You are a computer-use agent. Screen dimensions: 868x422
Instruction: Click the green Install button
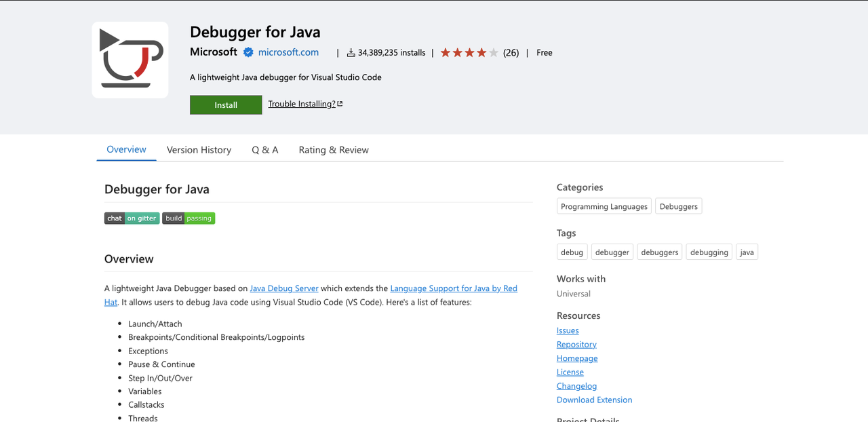tap(226, 104)
